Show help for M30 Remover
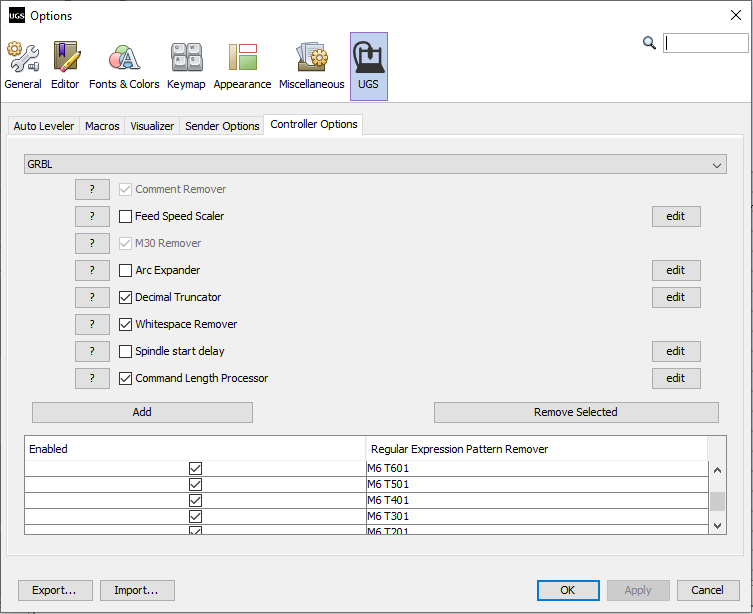 click(92, 243)
